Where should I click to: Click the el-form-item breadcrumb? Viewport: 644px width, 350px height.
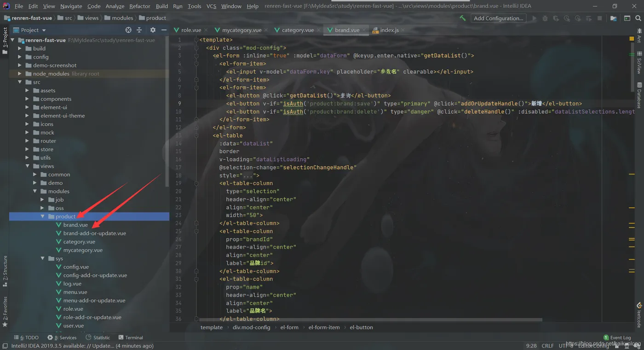click(324, 327)
